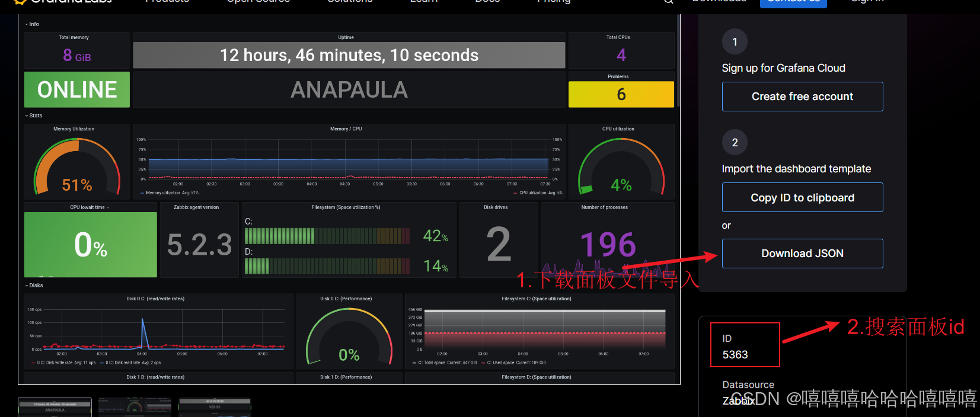This screenshot has height=417, width=980.
Task: Collapse the Info row in dashboard preview
Action: click(32, 24)
